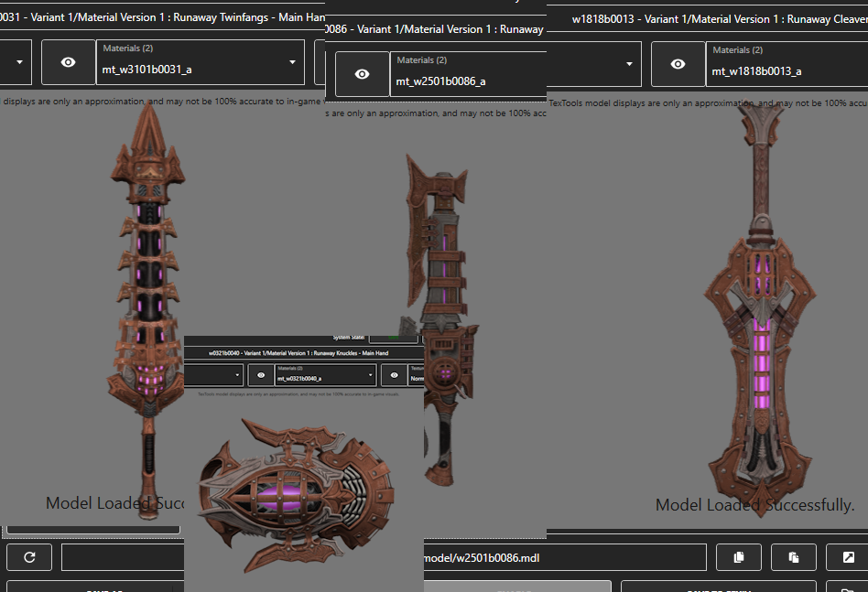Toggle eye icon left of mt_w0321b0040_a material
The width and height of the screenshot is (868, 592).
tap(261, 375)
